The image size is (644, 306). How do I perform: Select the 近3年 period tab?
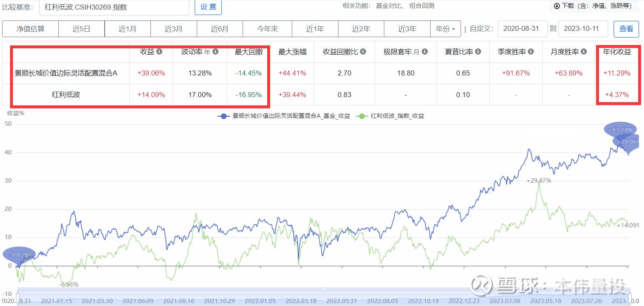point(407,29)
